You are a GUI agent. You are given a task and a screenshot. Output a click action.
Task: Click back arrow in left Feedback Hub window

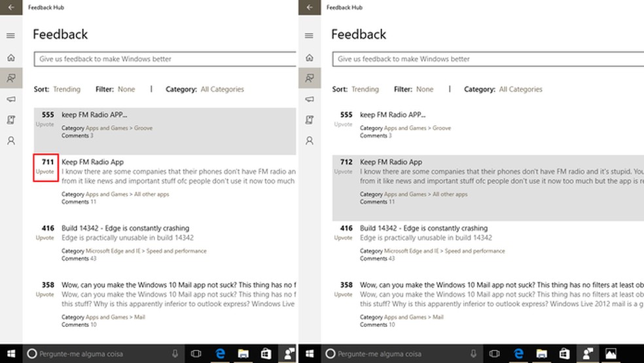point(10,7)
